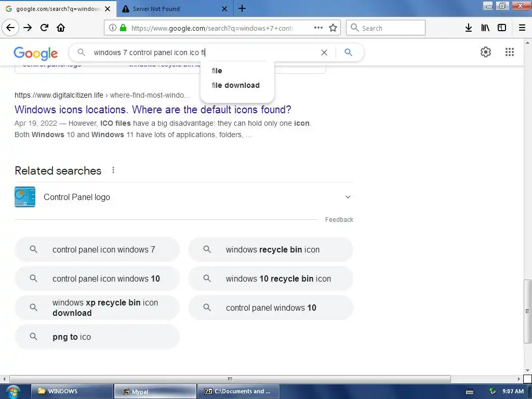
Task: Click the scroll-down arrow of vertical scrollbar
Action: 527,370
